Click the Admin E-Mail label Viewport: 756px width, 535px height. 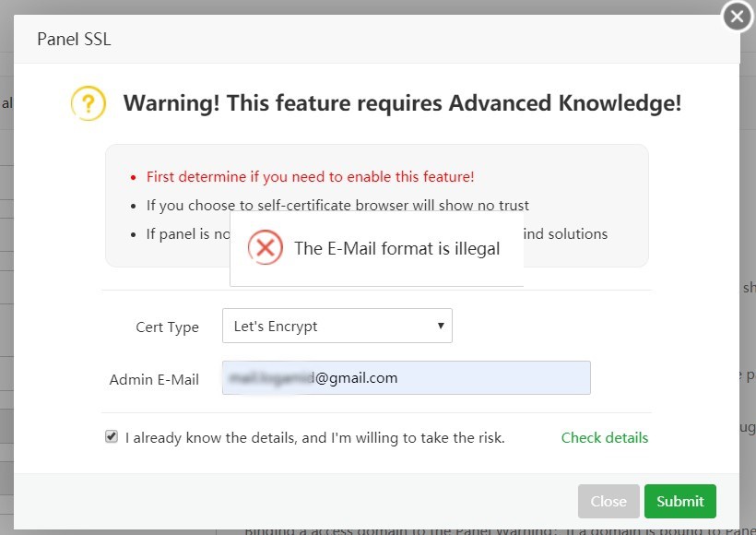click(154, 380)
